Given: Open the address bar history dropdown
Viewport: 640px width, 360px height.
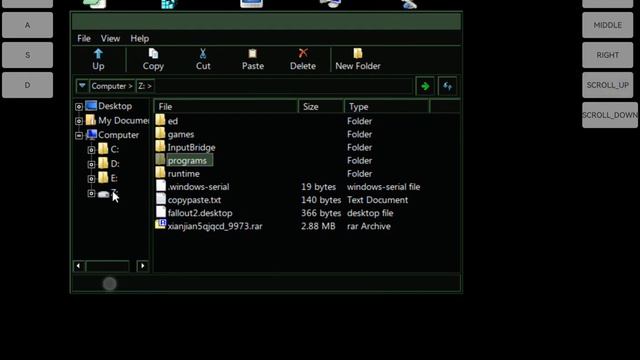Looking at the screenshot, I should tap(82, 86).
